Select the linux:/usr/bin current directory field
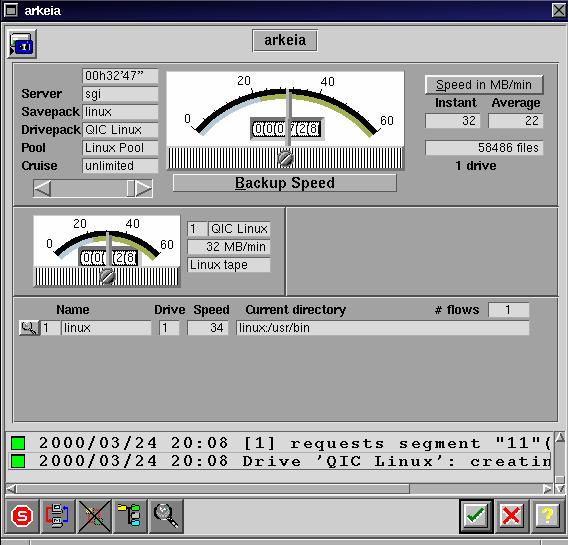Image resolution: width=568 pixels, height=545 pixels. coord(383,328)
